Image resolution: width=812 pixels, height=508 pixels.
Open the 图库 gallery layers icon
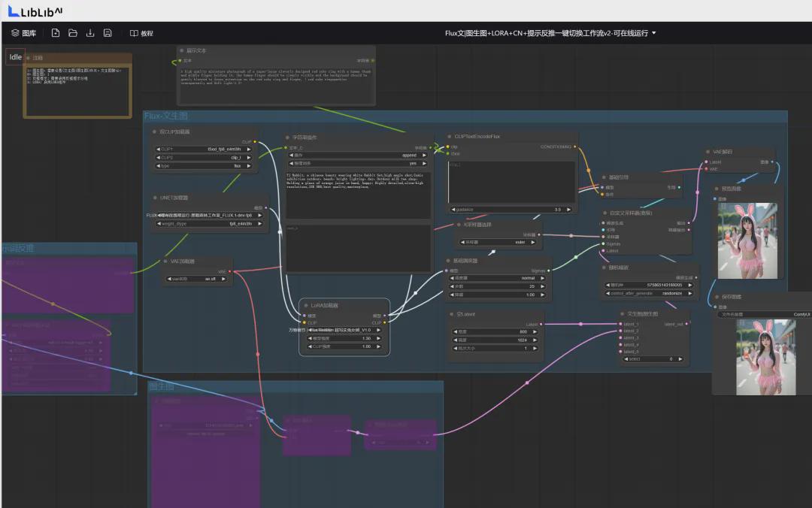click(15, 33)
